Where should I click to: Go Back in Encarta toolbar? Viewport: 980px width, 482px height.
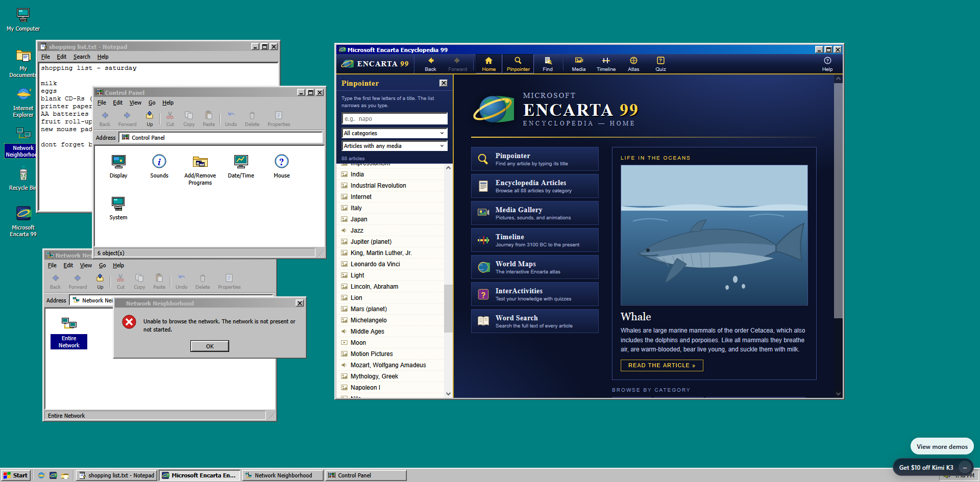point(430,64)
